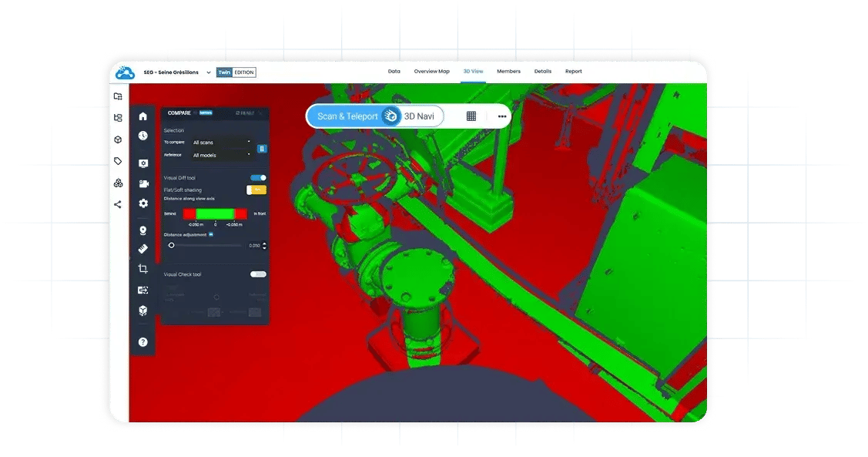Click the swap selection button in Compare panel
Viewport: 868px width, 457px height.
(262, 149)
